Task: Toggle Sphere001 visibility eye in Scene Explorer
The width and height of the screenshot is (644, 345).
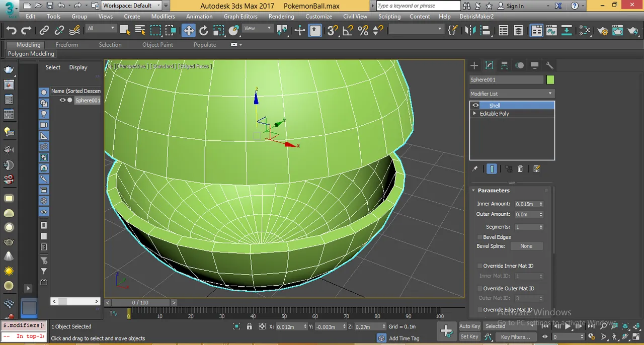Action: 63,100
